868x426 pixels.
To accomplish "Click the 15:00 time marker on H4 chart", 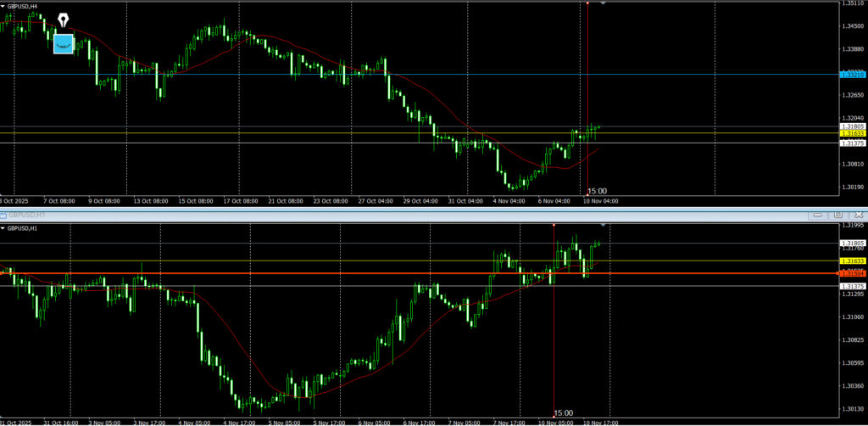I will click(x=597, y=191).
